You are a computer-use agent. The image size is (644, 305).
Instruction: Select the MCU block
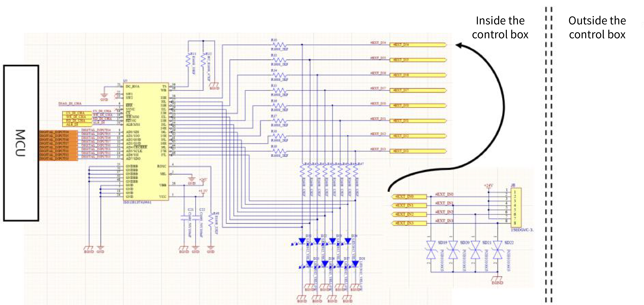click(21, 143)
